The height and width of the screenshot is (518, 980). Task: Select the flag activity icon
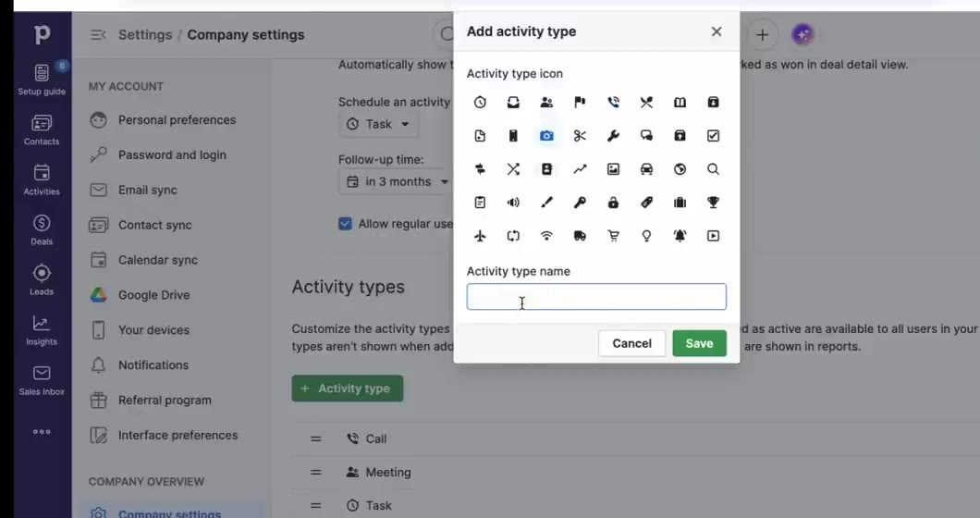[x=580, y=102]
